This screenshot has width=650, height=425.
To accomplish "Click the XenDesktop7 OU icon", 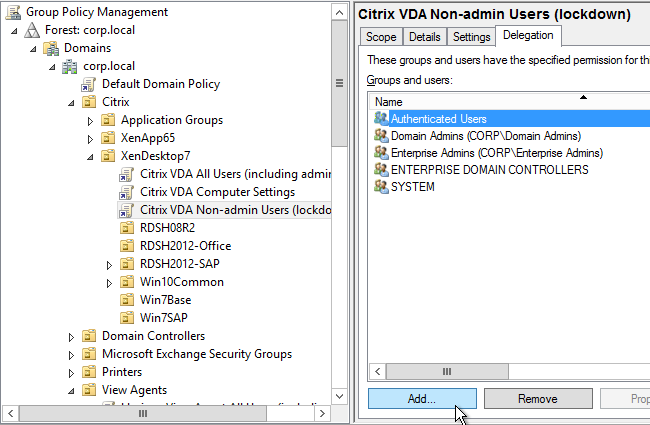I will click(108, 156).
